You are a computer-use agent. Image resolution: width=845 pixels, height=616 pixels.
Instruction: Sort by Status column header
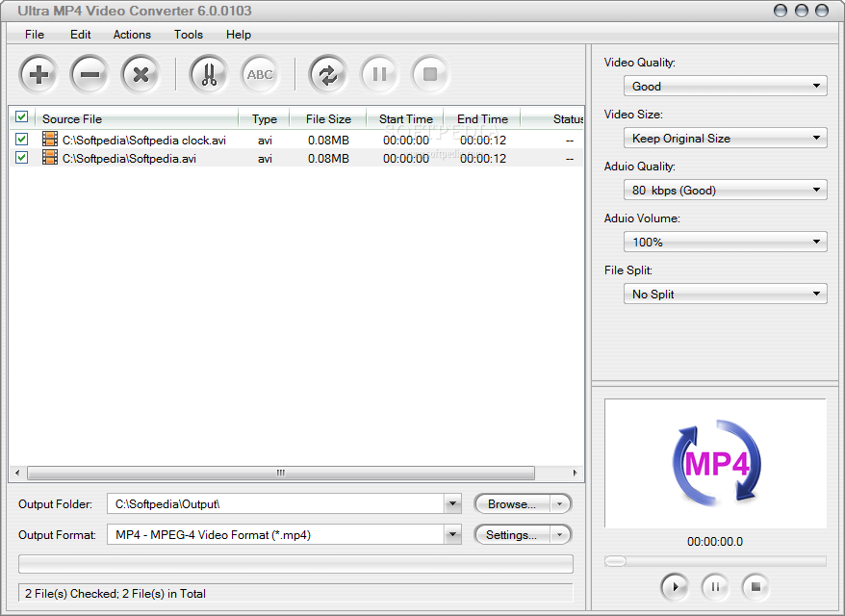pos(553,118)
